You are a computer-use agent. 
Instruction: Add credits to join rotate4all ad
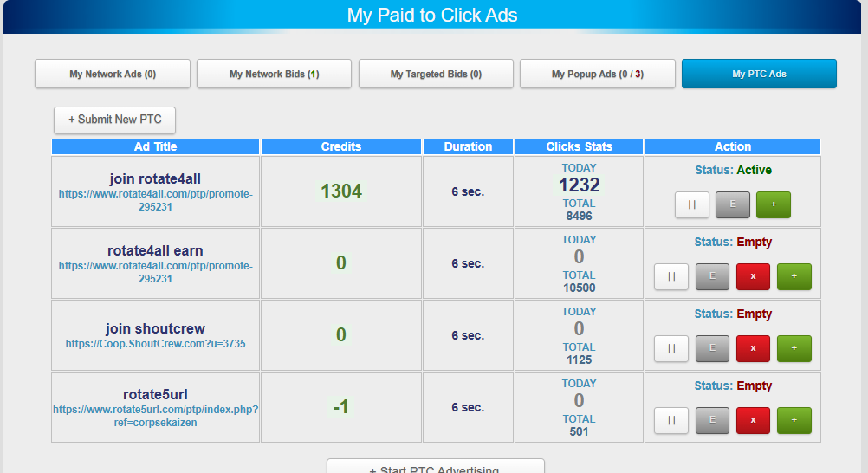[x=774, y=204]
